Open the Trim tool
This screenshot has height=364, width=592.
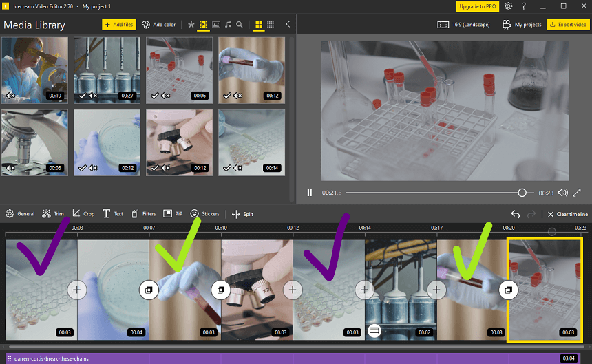click(53, 214)
